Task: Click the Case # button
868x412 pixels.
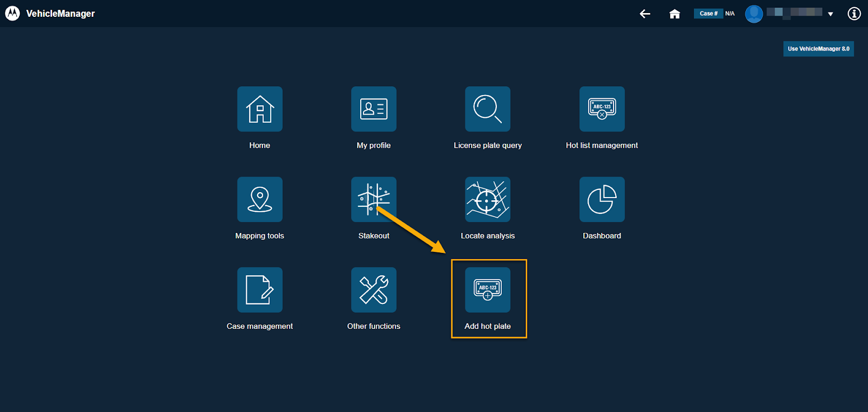Action: (709, 14)
